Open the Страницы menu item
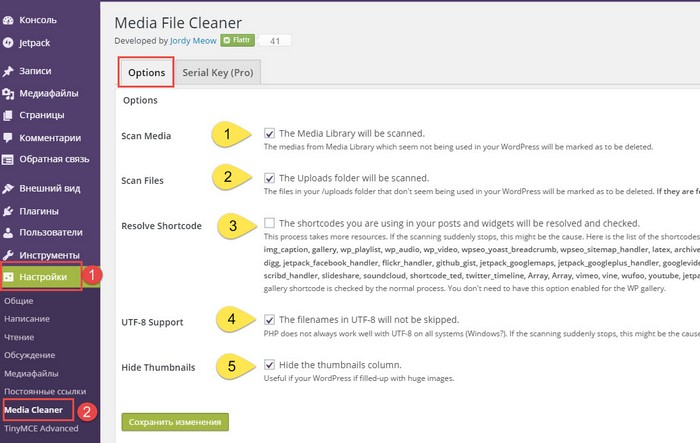This screenshot has width=700, height=443. tap(42, 115)
